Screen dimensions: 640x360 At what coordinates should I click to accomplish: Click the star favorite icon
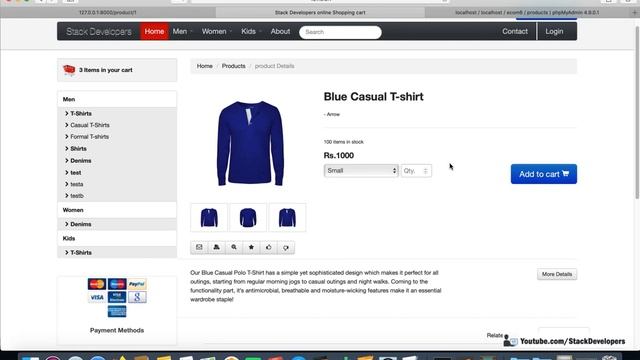(x=251, y=247)
